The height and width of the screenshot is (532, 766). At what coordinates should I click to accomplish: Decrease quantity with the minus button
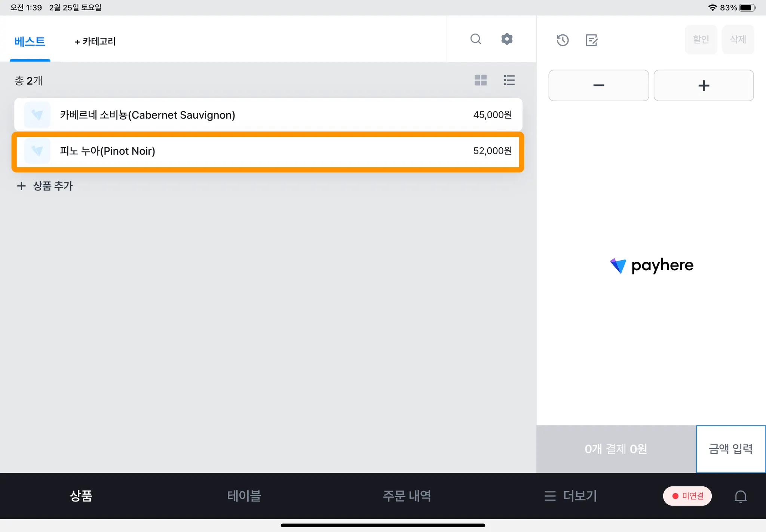598,86
